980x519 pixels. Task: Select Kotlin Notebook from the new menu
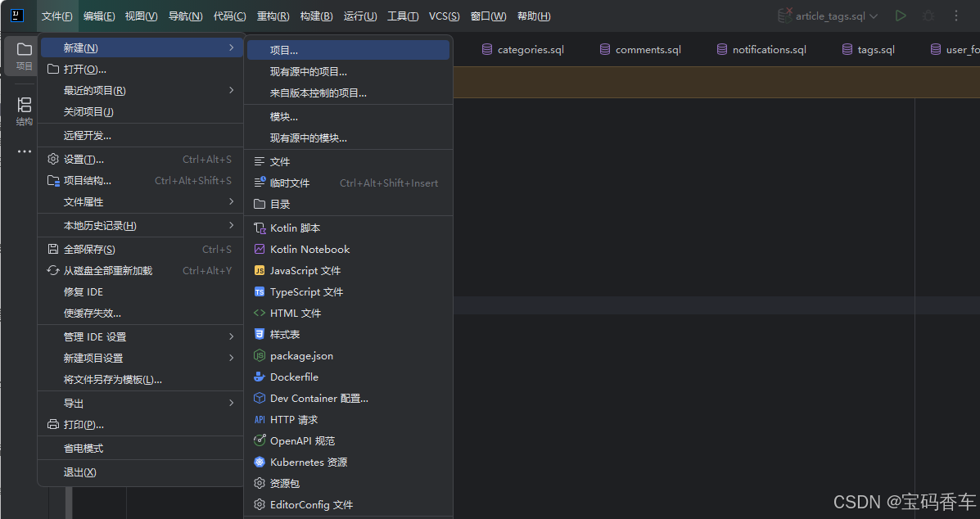coord(309,250)
